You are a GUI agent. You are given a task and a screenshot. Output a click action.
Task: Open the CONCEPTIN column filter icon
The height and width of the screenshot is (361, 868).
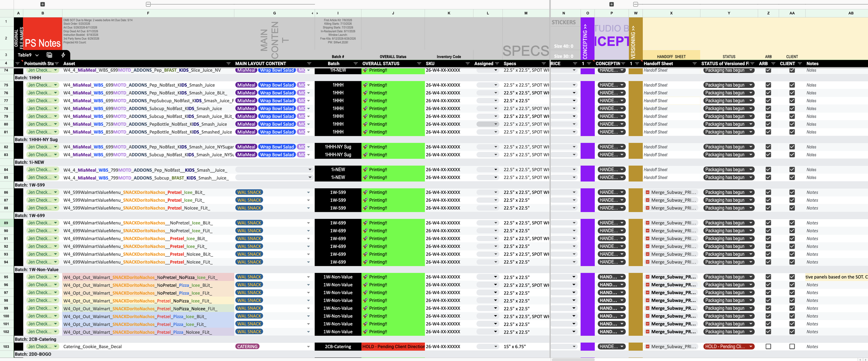623,63
